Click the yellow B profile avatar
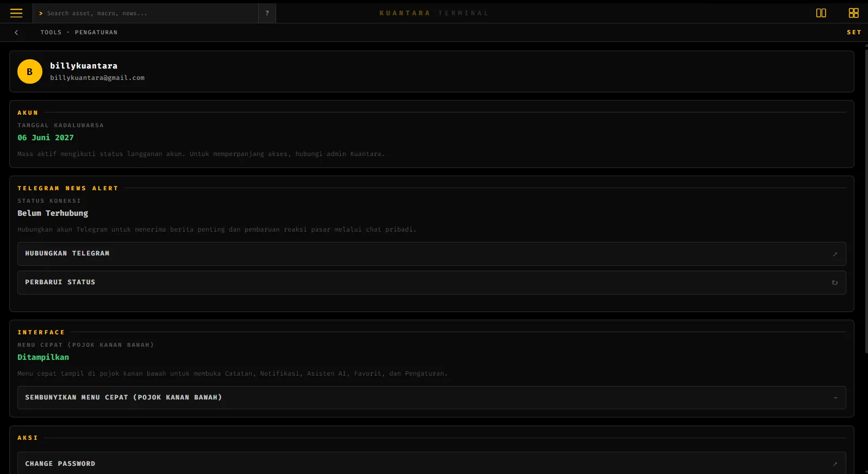Viewport: 868px width, 474px height. click(x=30, y=72)
